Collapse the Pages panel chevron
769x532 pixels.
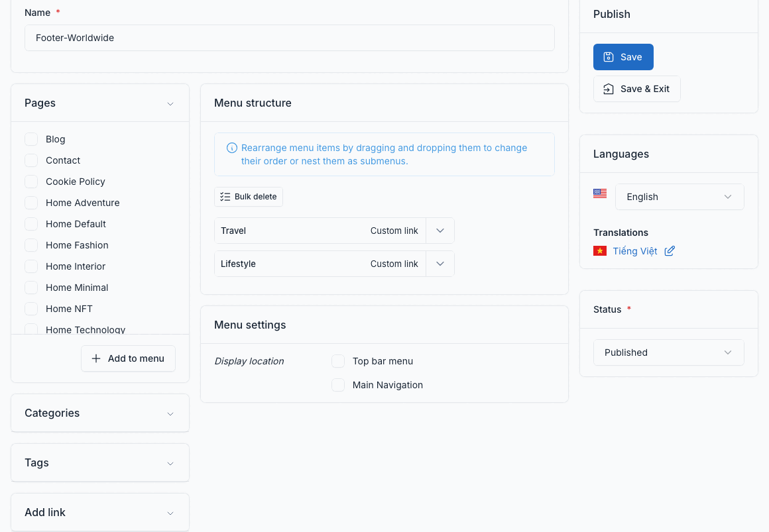tap(170, 103)
